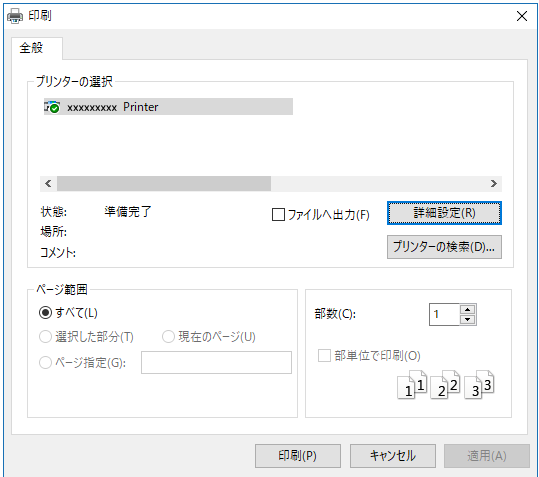
Task: Click the collate pages 1-1 illustration
Action: (412, 385)
